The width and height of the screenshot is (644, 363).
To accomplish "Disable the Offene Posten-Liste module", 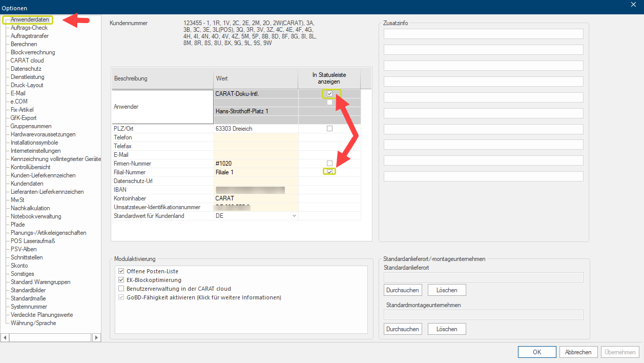I will pos(121,271).
